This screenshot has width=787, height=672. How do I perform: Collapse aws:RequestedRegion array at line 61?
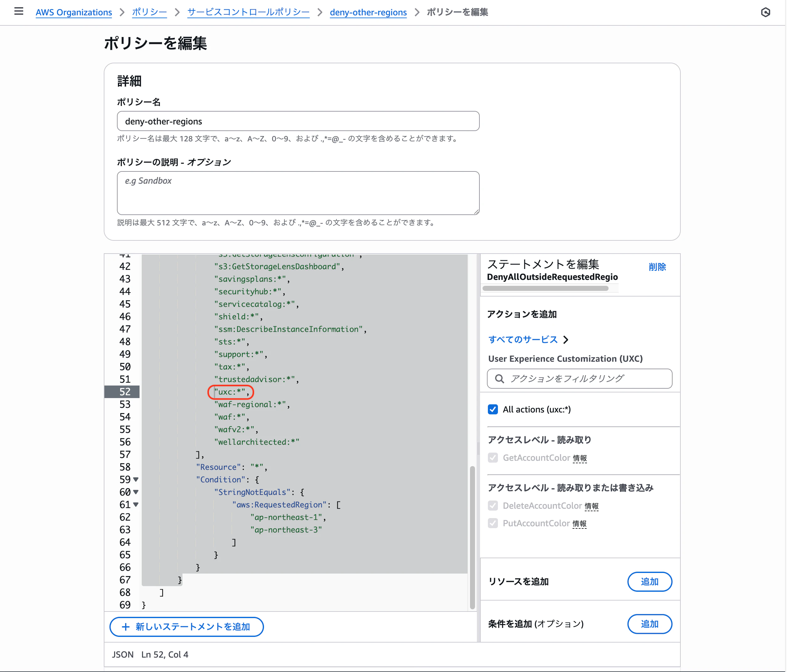tap(136, 505)
